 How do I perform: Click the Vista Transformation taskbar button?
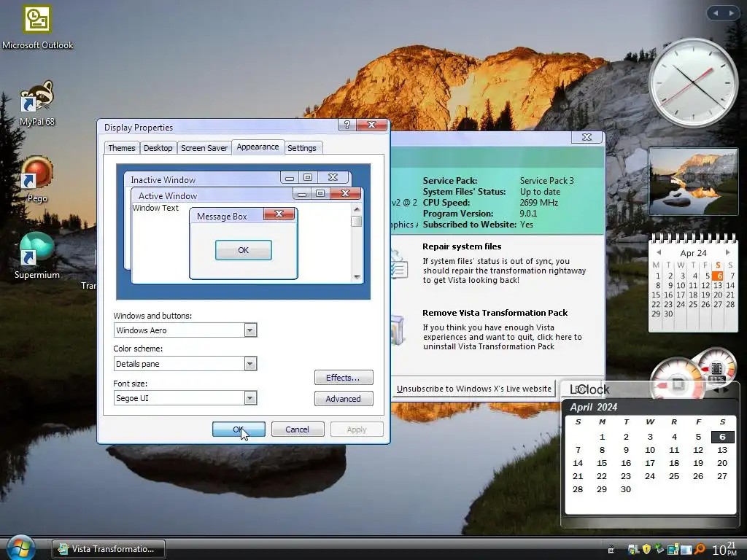109,549
